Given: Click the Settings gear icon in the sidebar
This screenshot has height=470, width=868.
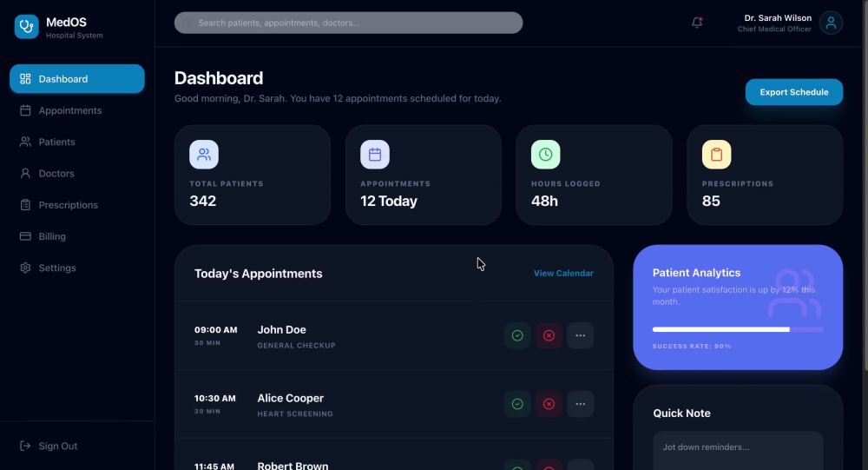Looking at the screenshot, I should pyautogui.click(x=25, y=268).
